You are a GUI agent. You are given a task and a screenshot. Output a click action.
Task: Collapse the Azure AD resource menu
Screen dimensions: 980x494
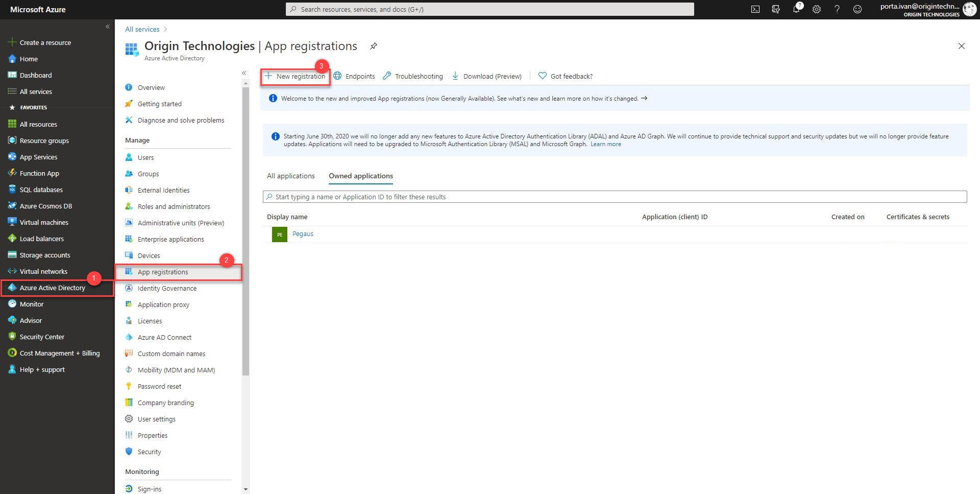point(244,73)
